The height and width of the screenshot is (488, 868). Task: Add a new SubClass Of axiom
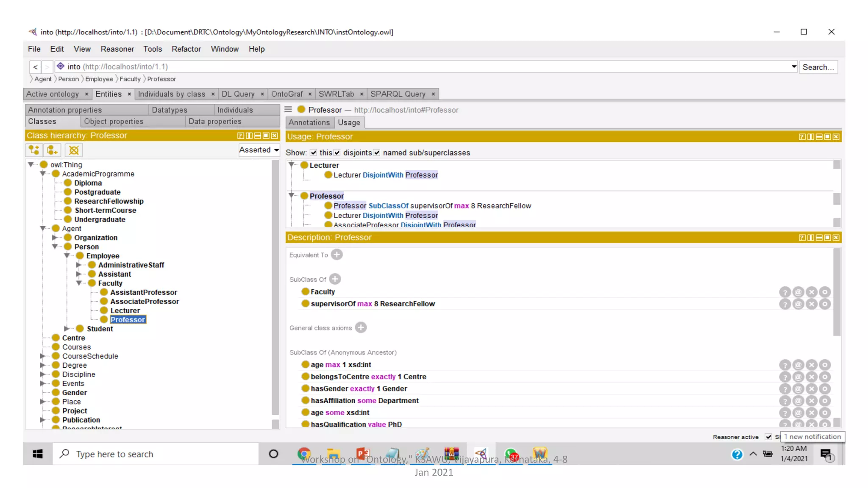tap(335, 279)
